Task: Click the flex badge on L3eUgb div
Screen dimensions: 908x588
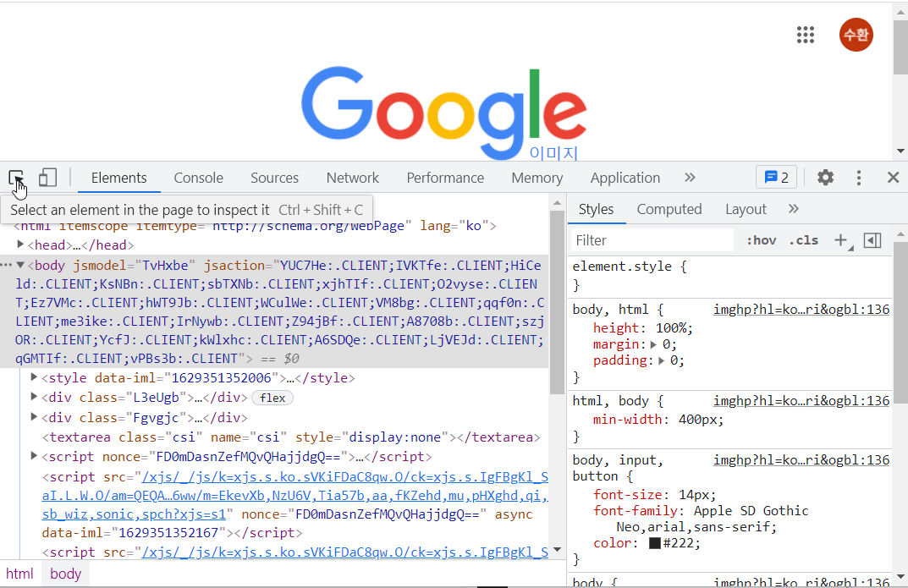Action: click(x=272, y=398)
